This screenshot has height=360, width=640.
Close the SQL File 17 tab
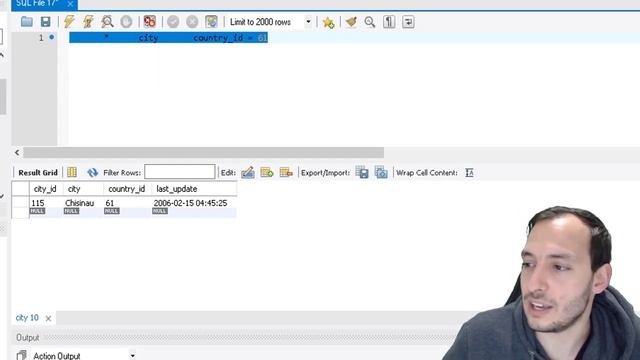[70, 4]
